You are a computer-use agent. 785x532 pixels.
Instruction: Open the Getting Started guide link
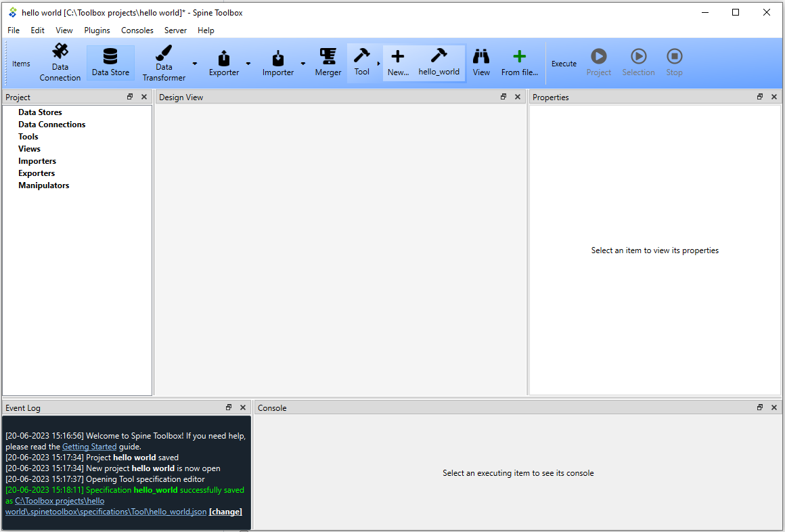[x=89, y=446]
